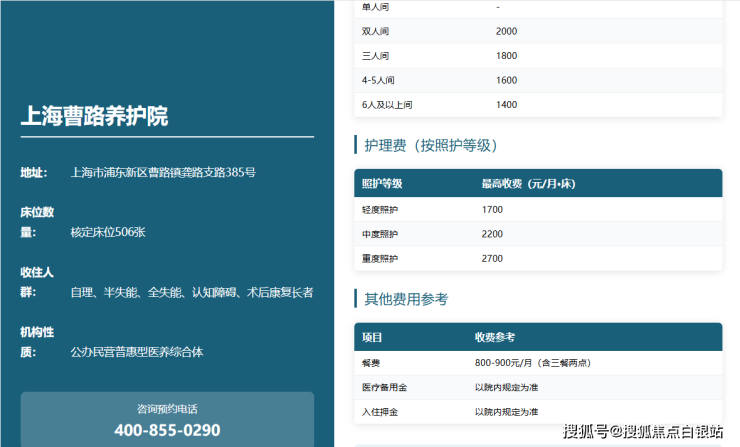Click the 照护等级 column header

[x=382, y=184]
